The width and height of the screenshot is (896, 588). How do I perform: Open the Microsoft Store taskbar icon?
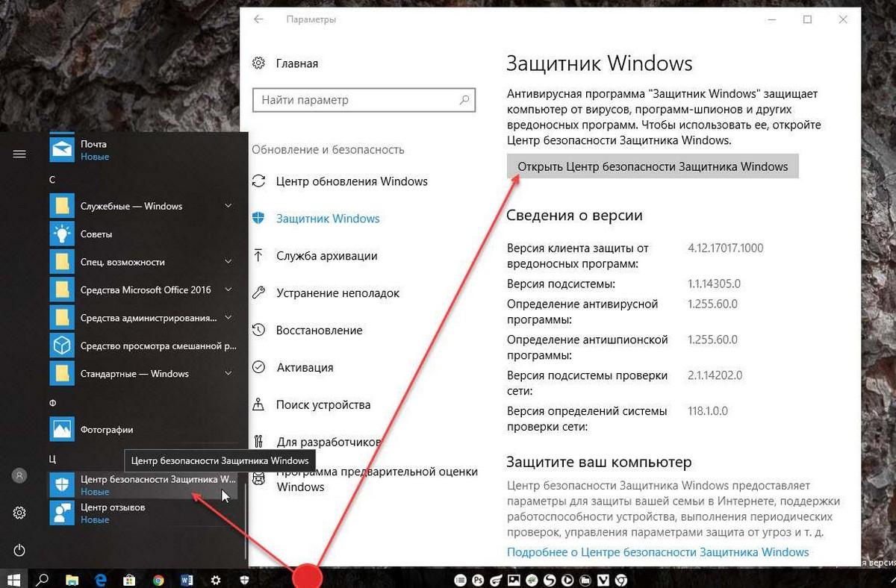pyautogui.click(x=129, y=579)
